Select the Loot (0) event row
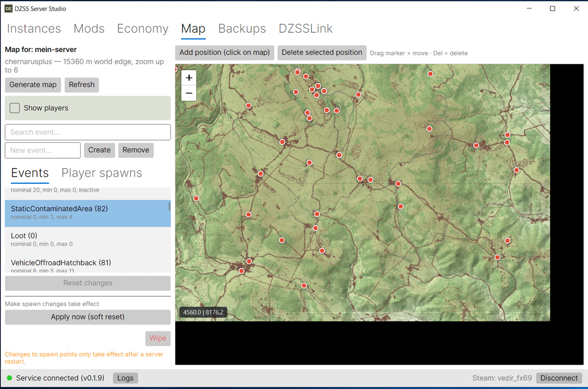This screenshot has height=389, width=588. [88, 240]
